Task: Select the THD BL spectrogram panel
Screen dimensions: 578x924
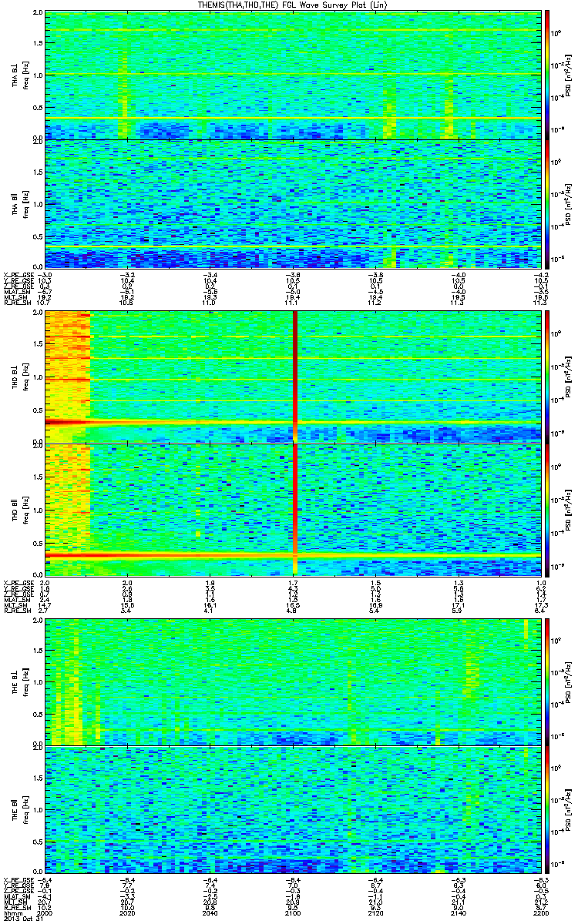Action: (x=294, y=377)
